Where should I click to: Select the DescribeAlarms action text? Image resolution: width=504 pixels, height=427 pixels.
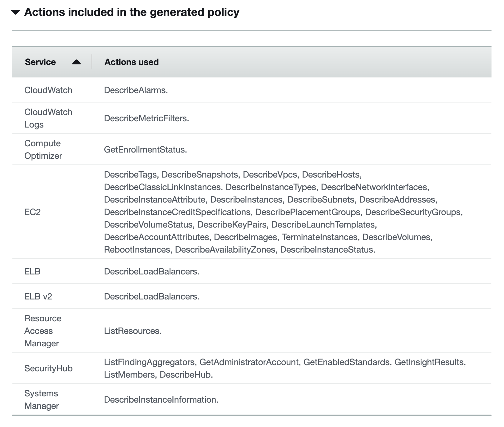point(136,90)
